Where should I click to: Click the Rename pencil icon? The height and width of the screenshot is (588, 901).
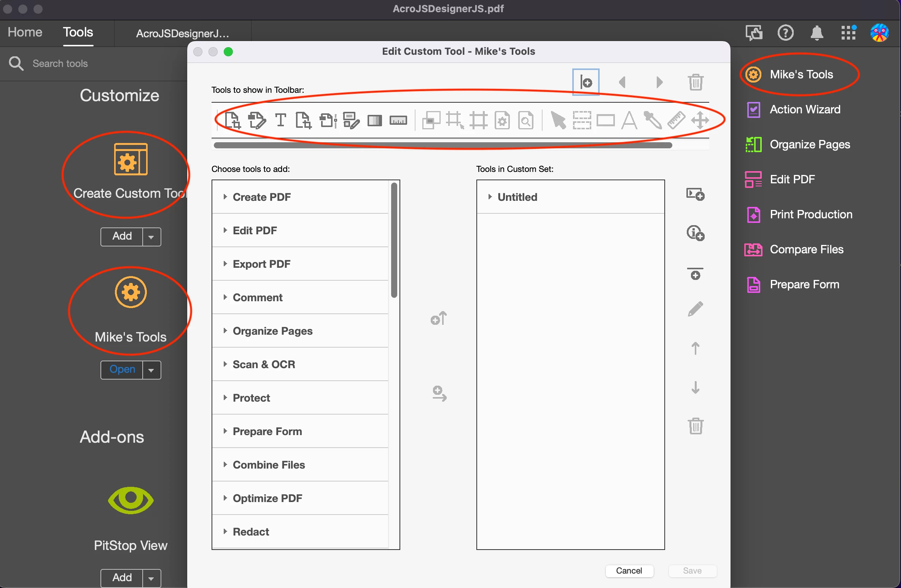click(695, 309)
